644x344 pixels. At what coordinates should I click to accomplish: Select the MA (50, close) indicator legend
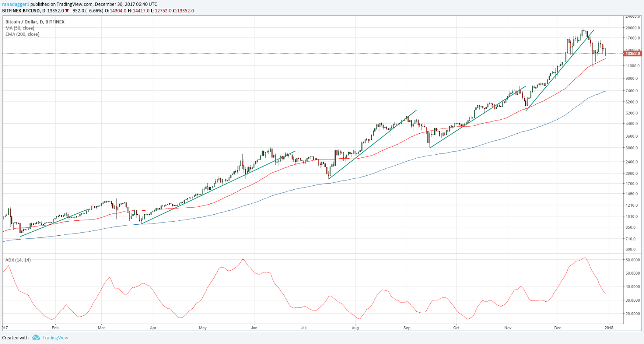click(20, 28)
